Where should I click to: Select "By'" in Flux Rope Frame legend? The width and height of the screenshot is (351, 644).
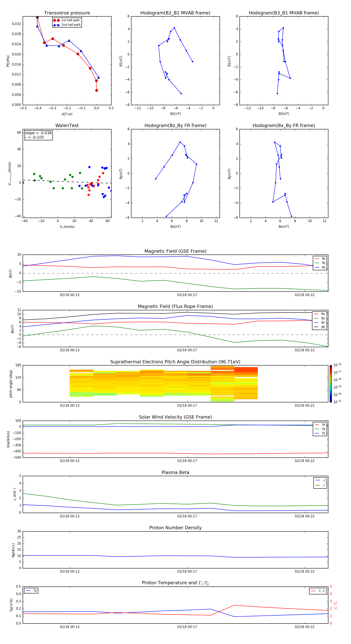tap(320, 318)
